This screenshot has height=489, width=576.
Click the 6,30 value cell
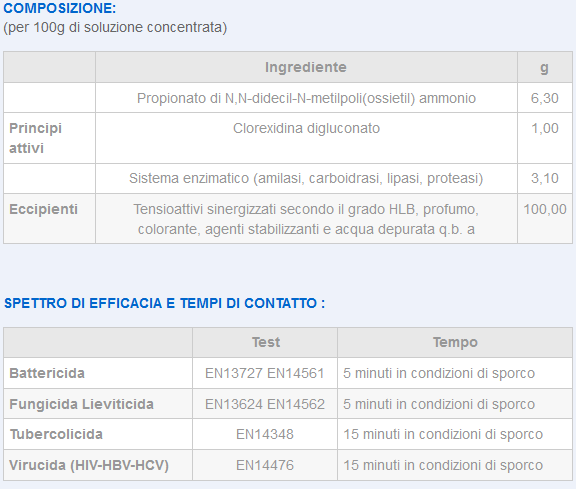pyautogui.click(x=545, y=98)
